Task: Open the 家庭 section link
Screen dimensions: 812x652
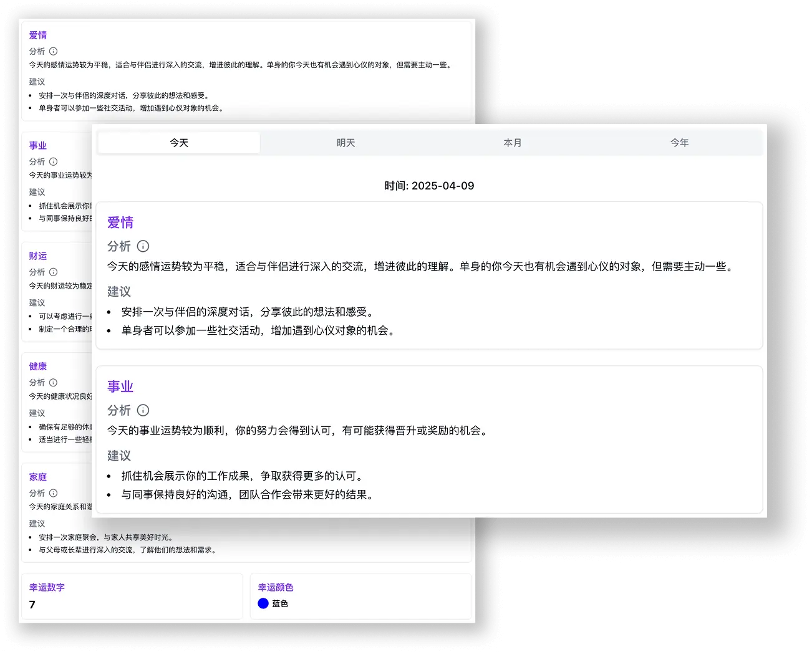Action: coord(37,476)
